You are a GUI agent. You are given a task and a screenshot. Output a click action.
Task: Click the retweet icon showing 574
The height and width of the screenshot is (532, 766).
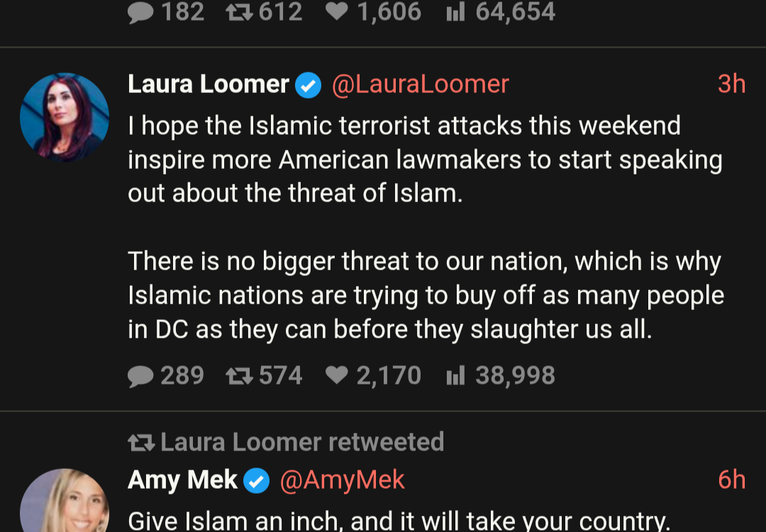239,376
